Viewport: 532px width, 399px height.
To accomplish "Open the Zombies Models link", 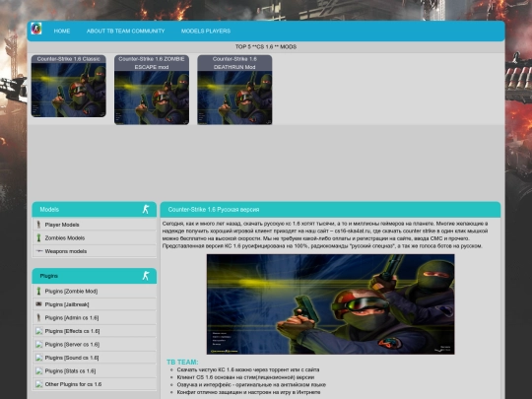I will pyautogui.click(x=64, y=237).
